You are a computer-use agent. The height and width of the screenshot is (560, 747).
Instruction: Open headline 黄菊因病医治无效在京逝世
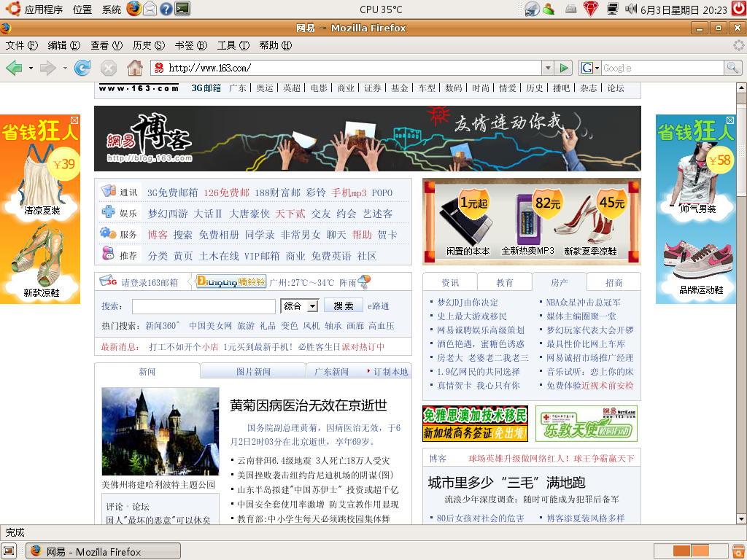[309, 405]
